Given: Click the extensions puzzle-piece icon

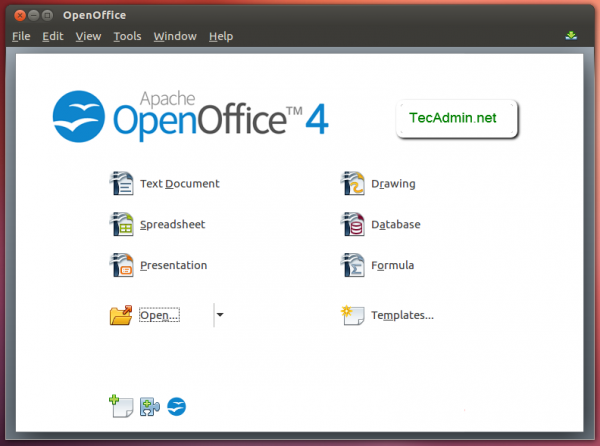Looking at the screenshot, I should point(149,406).
